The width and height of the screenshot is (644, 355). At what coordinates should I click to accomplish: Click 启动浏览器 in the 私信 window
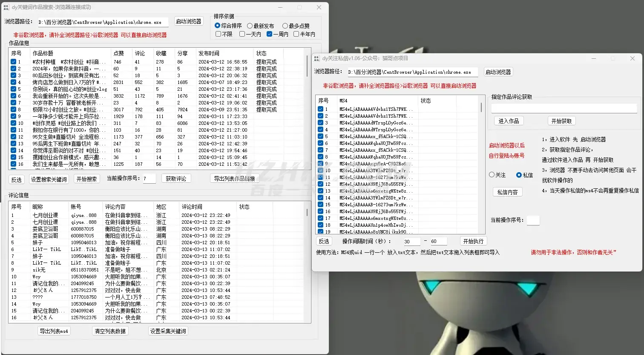point(497,72)
